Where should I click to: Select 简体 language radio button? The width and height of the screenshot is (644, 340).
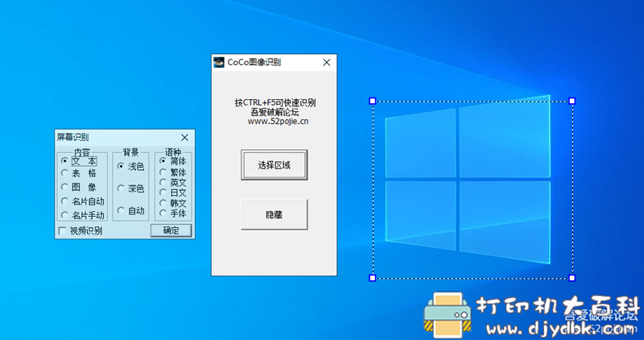(163, 161)
